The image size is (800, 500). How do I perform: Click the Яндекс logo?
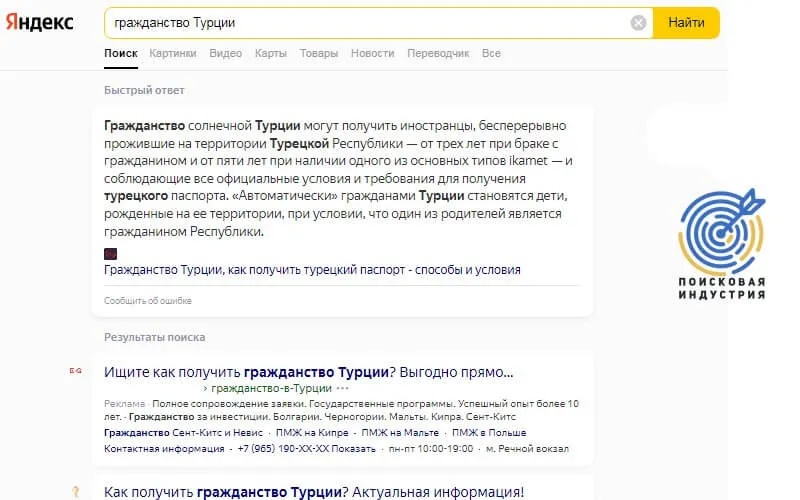[x=40, y=22]
